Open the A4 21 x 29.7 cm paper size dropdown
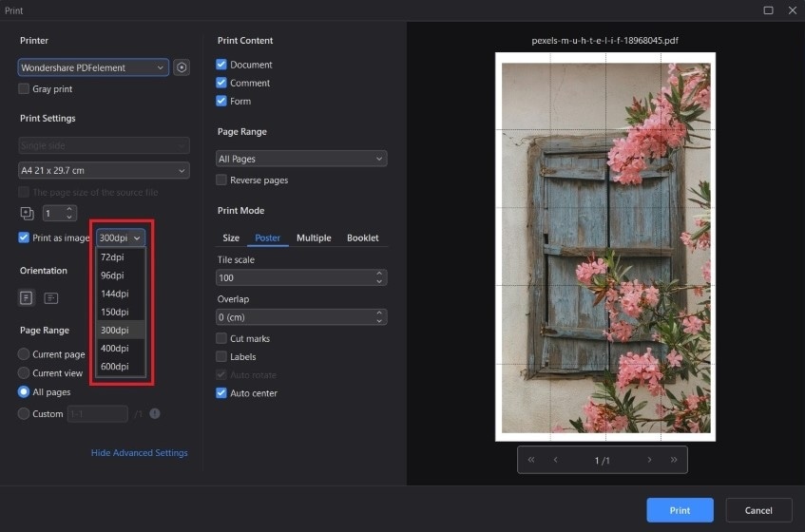Screen dimensions: 805x532 pyautogui.click(x=104, y=170)
